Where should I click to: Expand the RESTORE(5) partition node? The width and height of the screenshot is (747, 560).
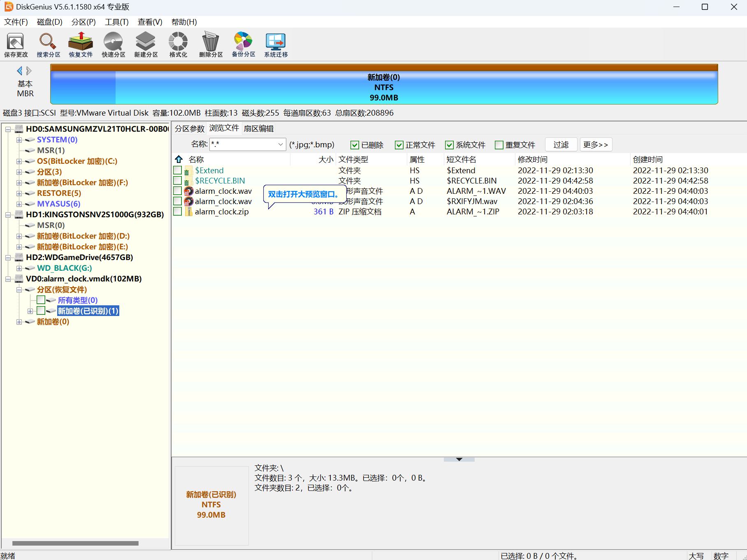point(19,193)
